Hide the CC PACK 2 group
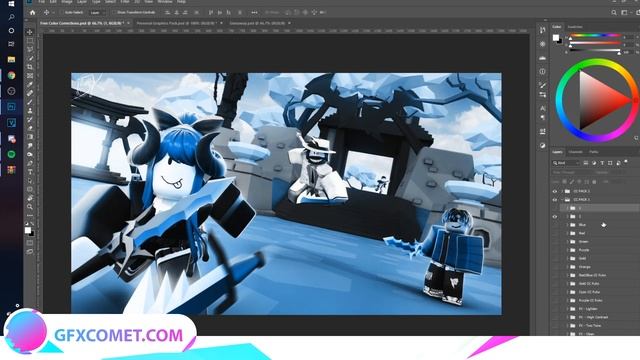Screen dimensions: 640x360 555,191
